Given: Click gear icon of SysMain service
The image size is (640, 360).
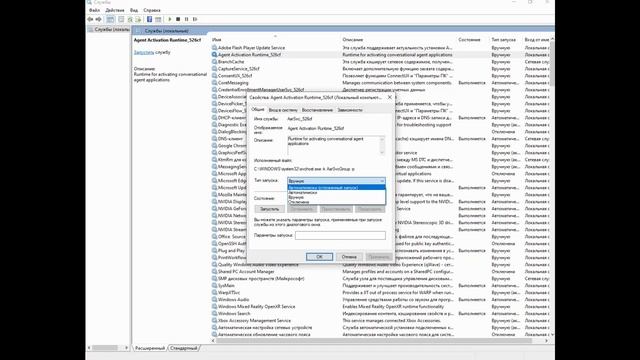Looking at the screenshot, I should point(214,285).
